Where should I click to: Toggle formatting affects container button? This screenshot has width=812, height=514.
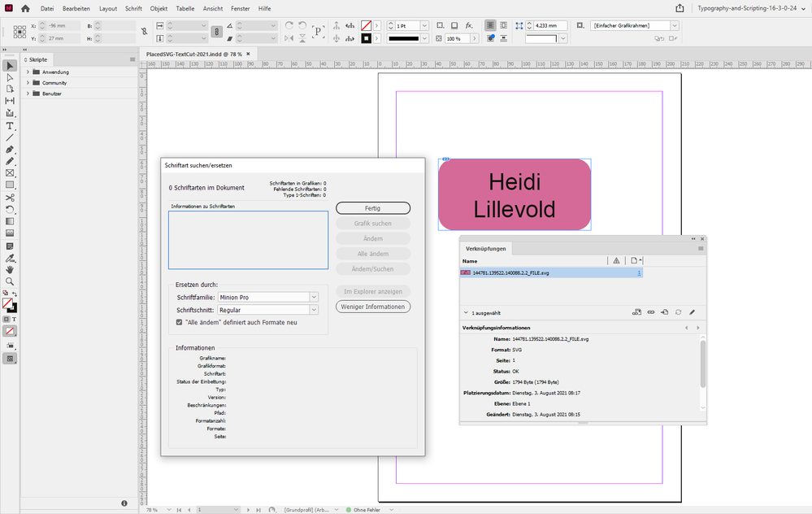pyautogui.click(x=7, y=319)
